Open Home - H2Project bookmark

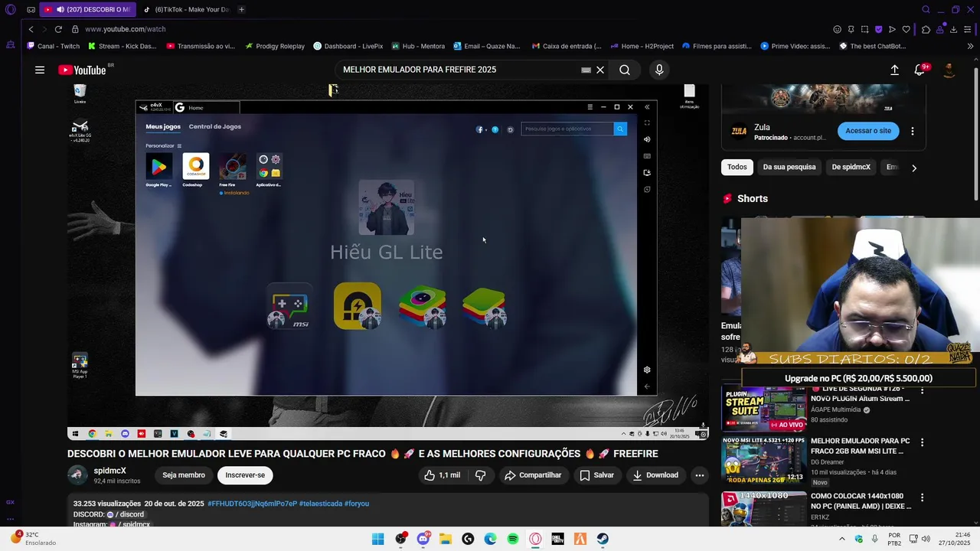(x=642, y=46)
